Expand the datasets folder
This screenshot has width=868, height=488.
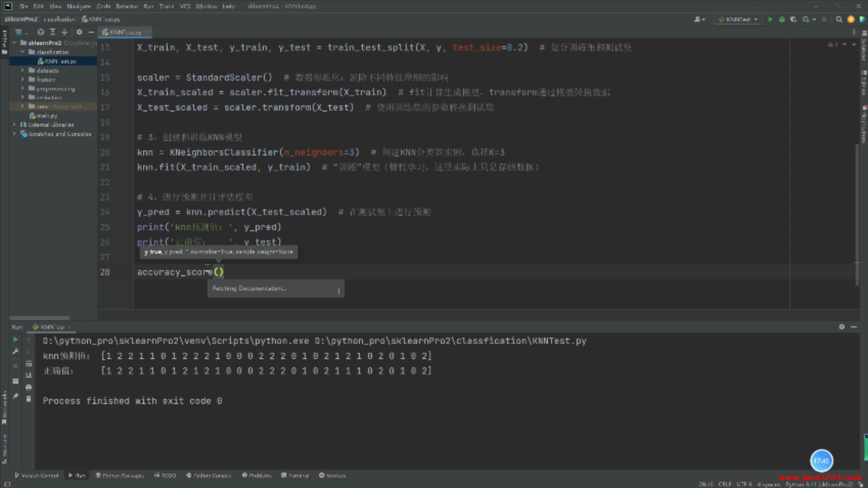(x=23, y=70)
